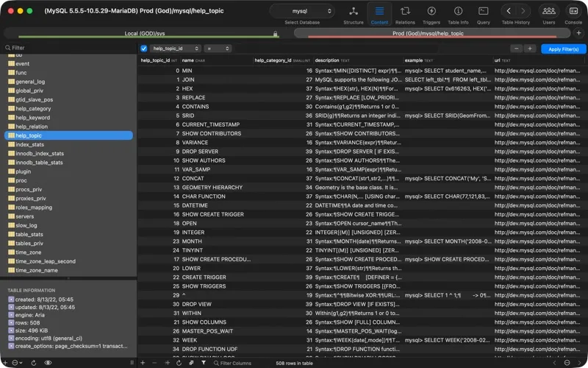
Task: Select the SHOW CREATE TRIGGER name cell
Action: tap(212, 214)
